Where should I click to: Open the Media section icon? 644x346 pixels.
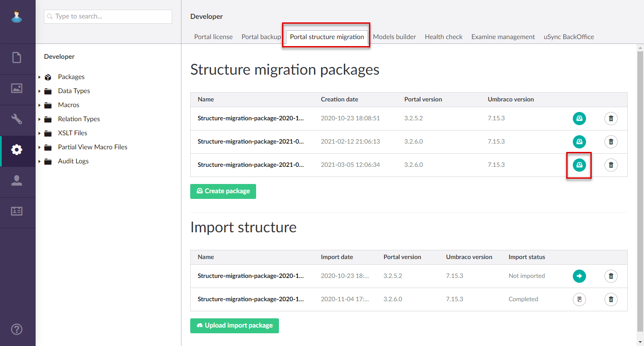click(17, 88)
